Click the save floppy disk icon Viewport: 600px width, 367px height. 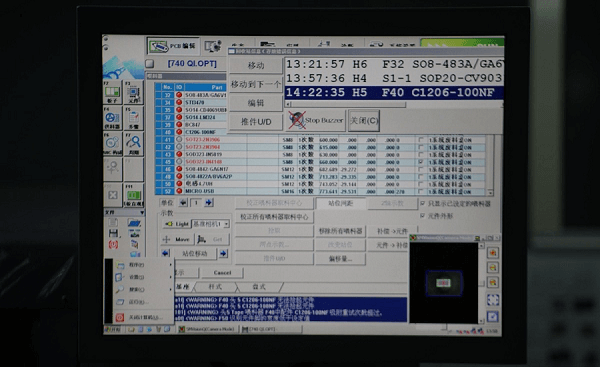[113, 233]
